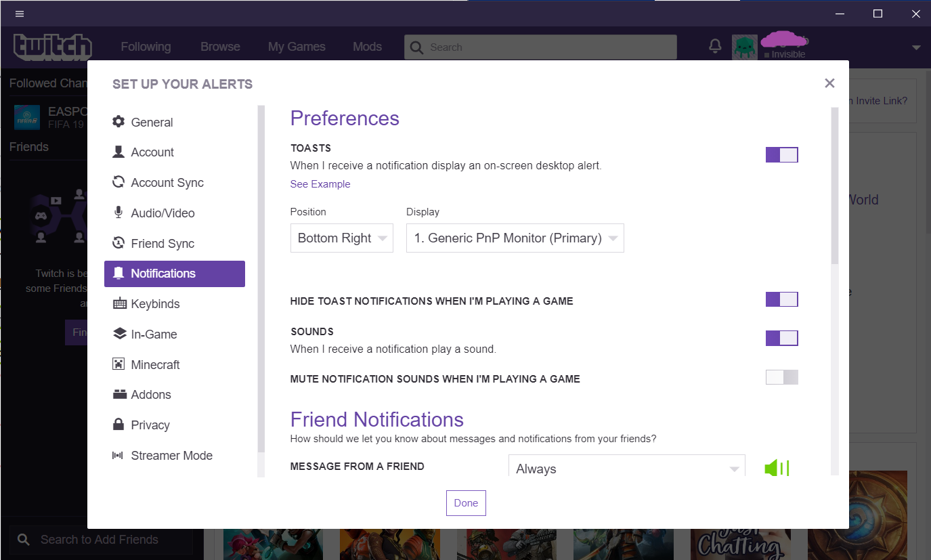The image size is (931, 560).
Task: Enable mute notification sounds when playing
Action: pos(782,377)
